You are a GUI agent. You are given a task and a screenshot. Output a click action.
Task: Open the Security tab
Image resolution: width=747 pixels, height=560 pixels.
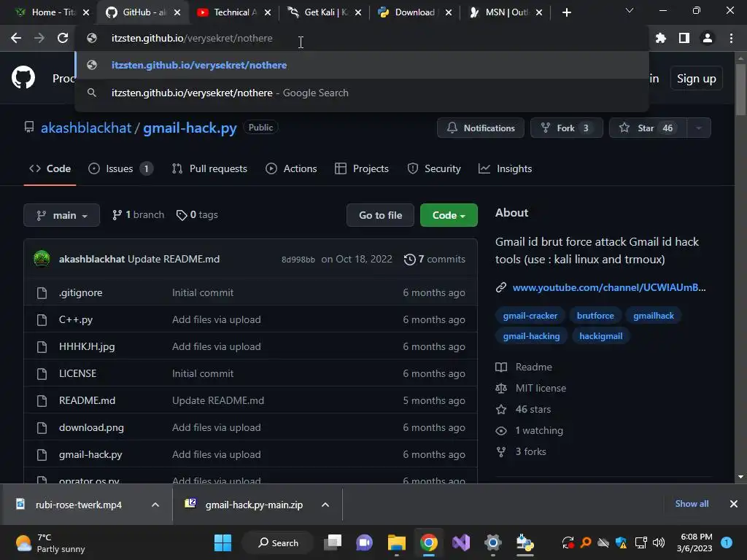(434, 168)
